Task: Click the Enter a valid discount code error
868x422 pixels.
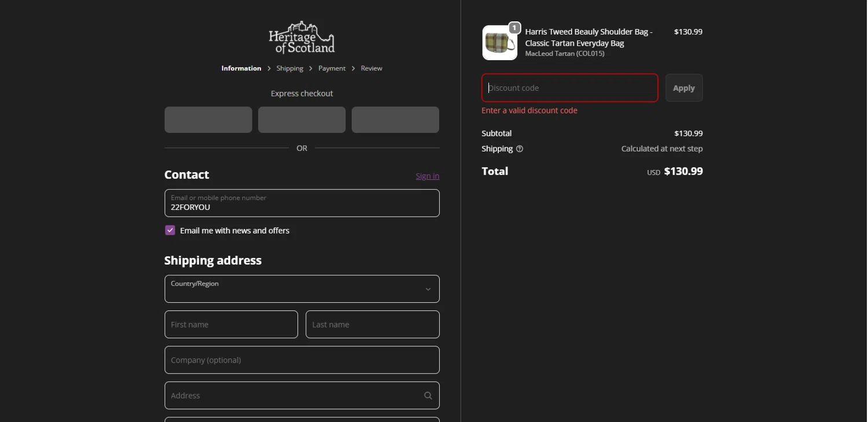Action: (x=529, y=110)
